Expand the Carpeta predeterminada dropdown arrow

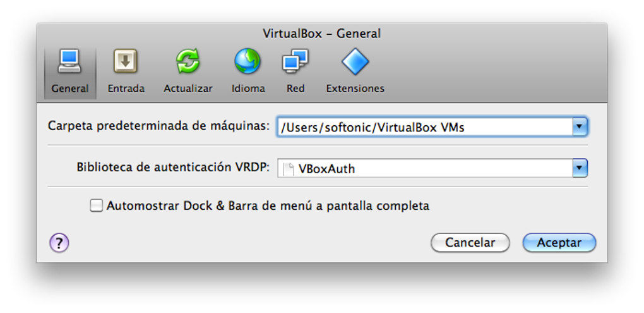pyautogui.click(x=580, y=127)
